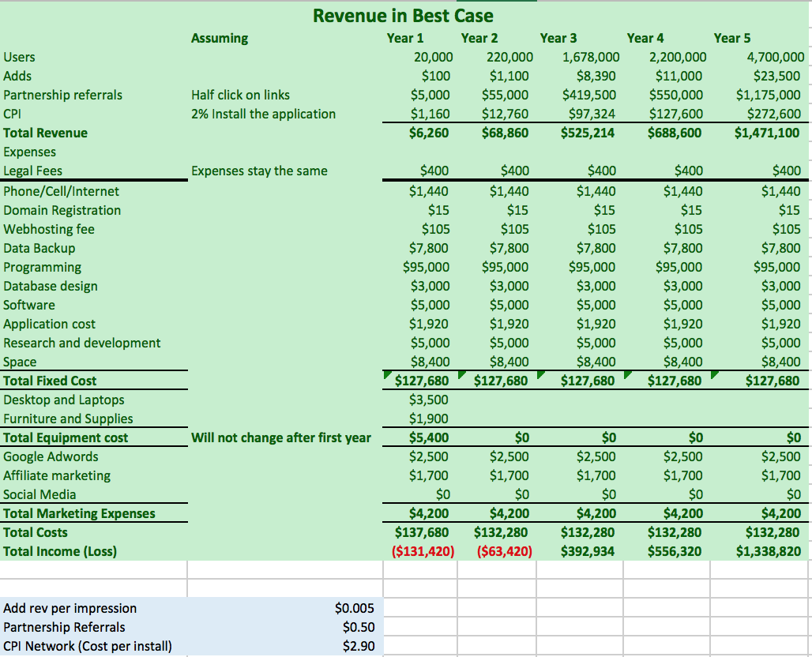Image resolution: width=812 pixels, height=657 pixels.
Task: Select the Year 2 loss ($63,420) cell
Action: pyautogui.click(x=503, y=551)
